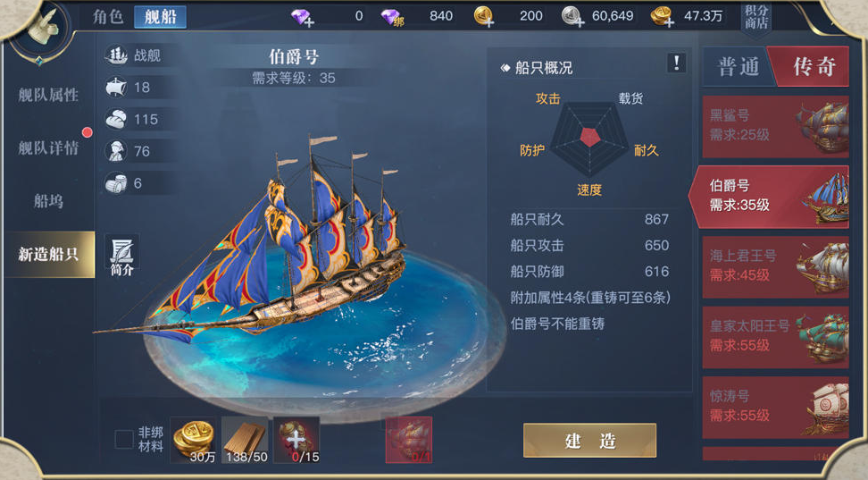868x480 pixels.
Task: Go to 船坞 in the left menu
Action: [48, 200]
